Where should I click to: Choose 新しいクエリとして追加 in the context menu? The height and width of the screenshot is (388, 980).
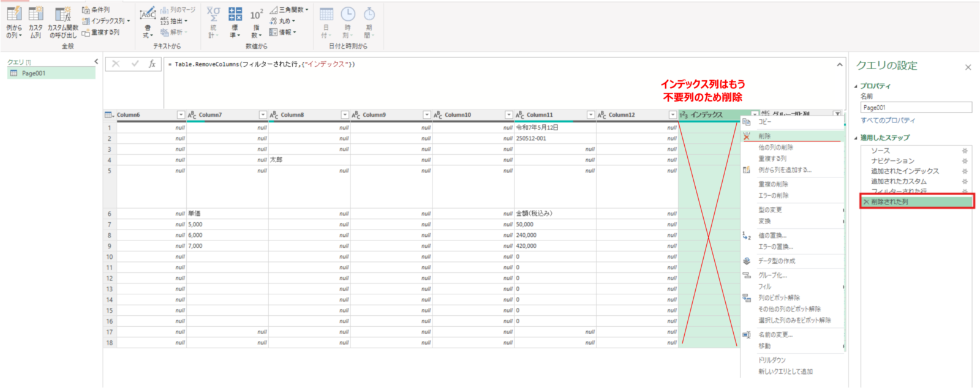click(x=793, y=371)
